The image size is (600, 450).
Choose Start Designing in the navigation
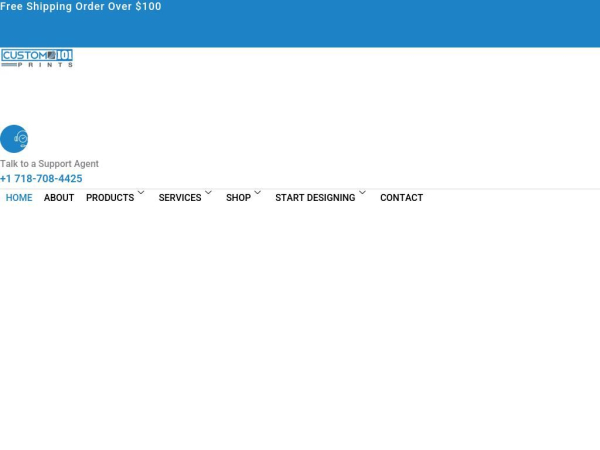click(315, 198)
